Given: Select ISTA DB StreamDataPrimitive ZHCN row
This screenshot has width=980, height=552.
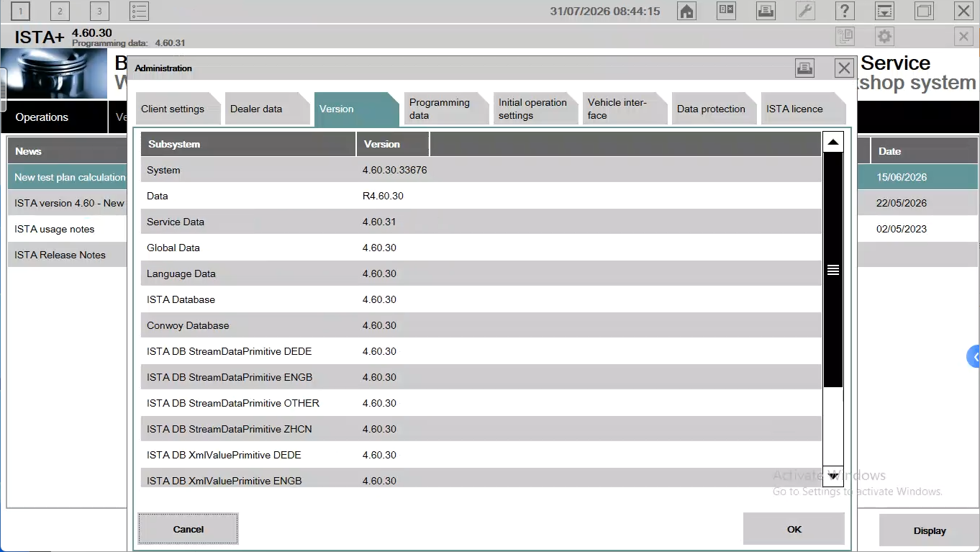Looking at the screenshot, I should 481,429.
